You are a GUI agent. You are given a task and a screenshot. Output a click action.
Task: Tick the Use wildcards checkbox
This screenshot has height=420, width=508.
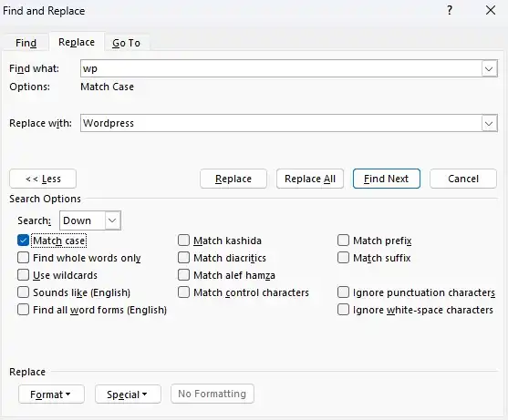pyautogui.click(x=23, y=275)
